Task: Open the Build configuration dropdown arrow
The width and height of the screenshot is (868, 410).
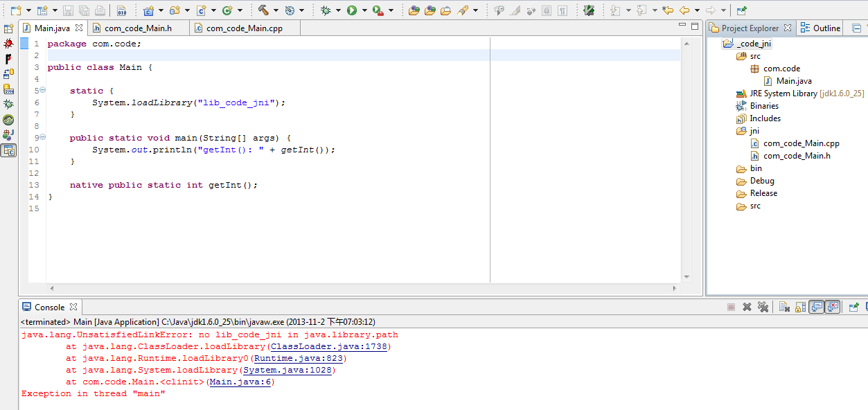Action: tap(277, 10)
